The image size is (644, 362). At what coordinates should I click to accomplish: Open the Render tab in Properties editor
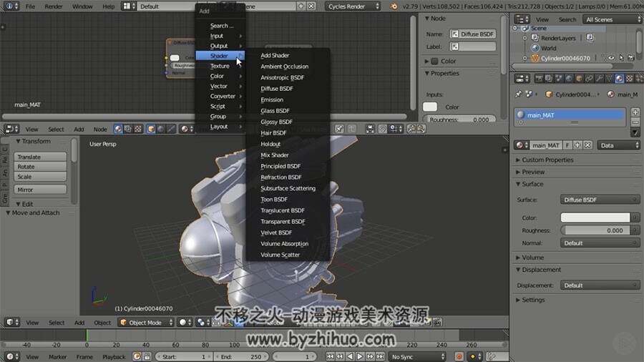point(538,79)
